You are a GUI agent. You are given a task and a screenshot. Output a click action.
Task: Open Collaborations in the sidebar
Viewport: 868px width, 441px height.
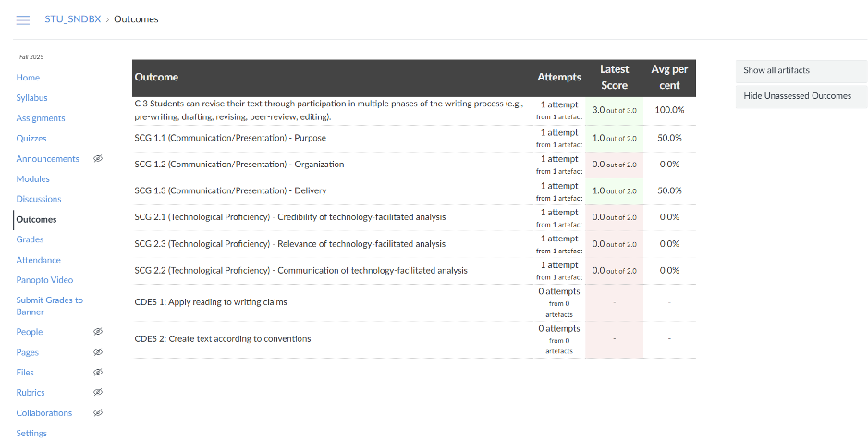tap(43, 413)
